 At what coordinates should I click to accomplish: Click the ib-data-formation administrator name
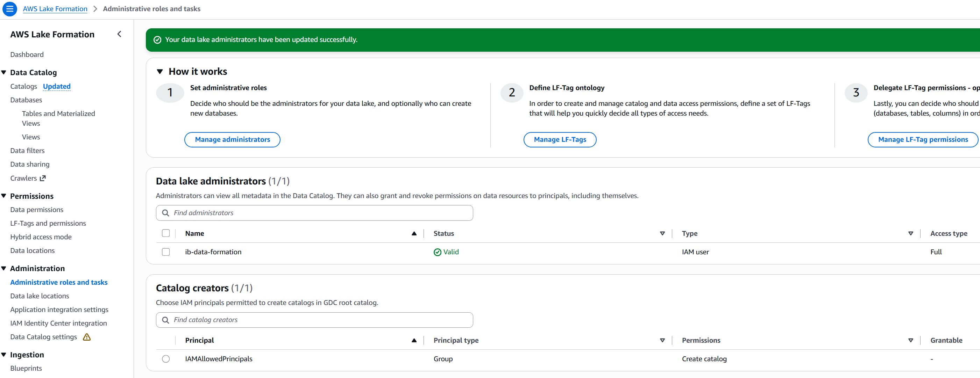[x=213, y=252]
